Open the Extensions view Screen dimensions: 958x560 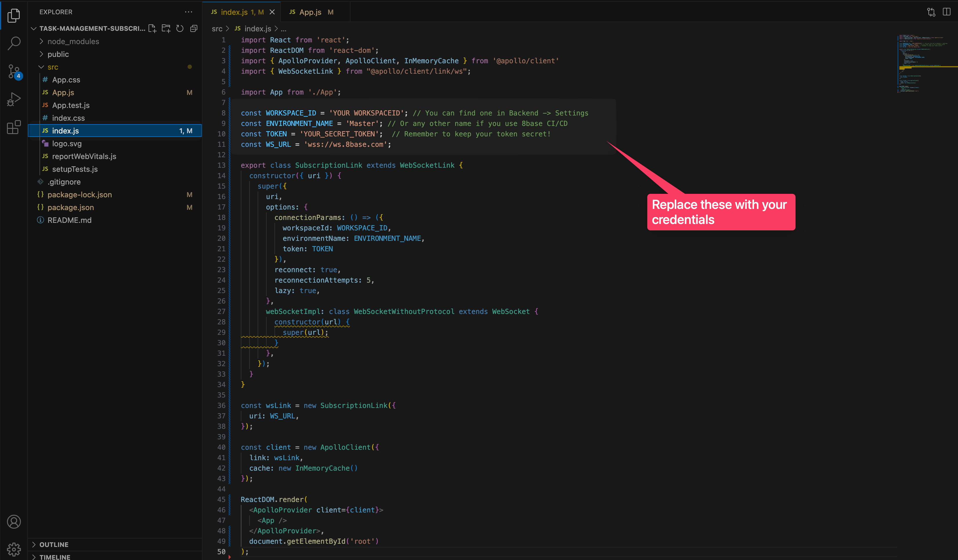click(14, 127)
